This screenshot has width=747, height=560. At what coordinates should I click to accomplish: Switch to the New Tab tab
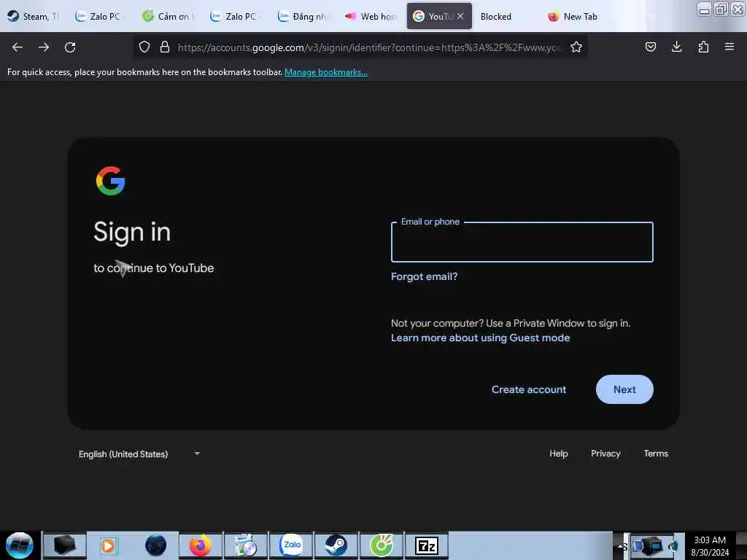click(x=573, y=16)
